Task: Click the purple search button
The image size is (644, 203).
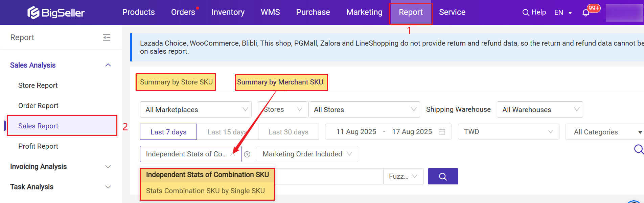Action: click(443, 176)
